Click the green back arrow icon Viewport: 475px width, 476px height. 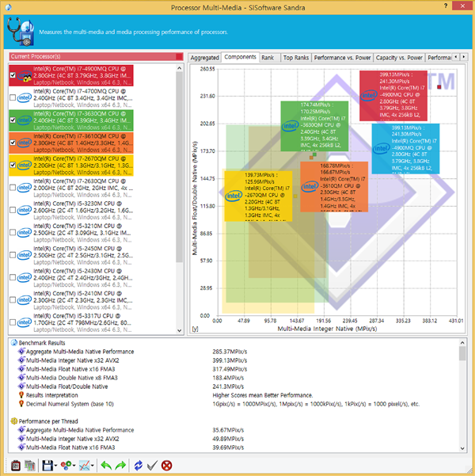[106, 466]
